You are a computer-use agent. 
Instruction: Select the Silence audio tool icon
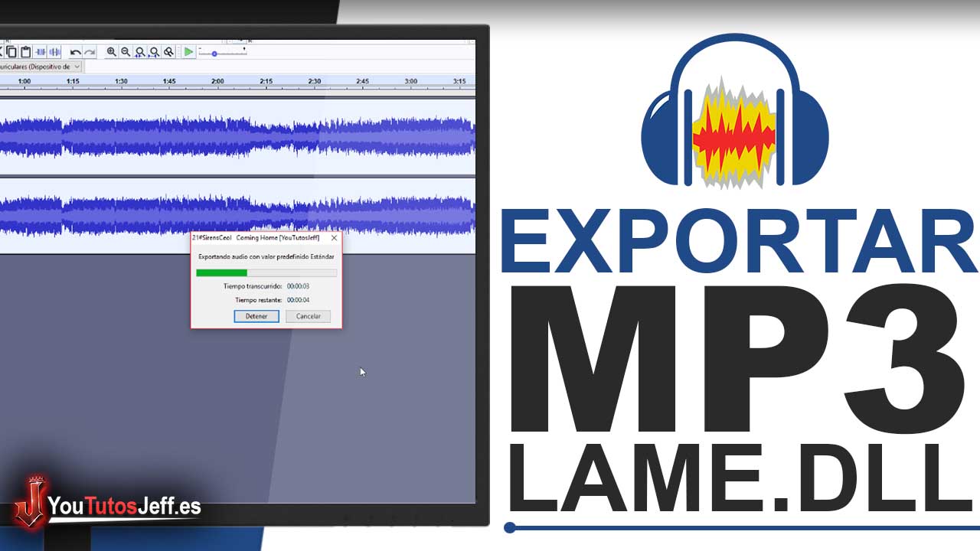click(x=54, y=52)
